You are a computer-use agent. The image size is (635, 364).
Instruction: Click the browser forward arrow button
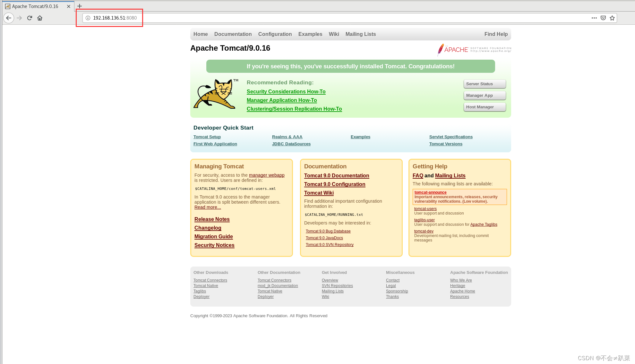[19, 18]
